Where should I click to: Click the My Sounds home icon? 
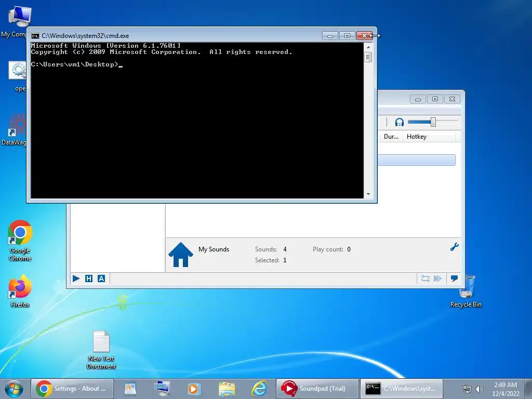click(180, 255)
